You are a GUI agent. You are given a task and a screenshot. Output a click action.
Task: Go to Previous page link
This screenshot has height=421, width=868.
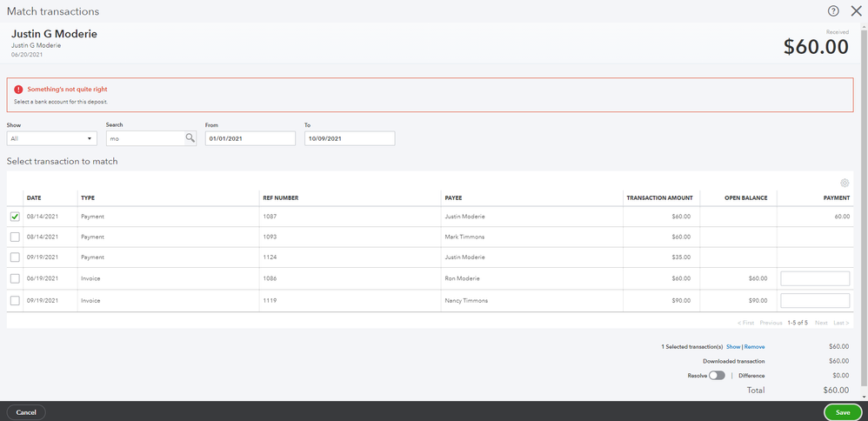point(771,323)
